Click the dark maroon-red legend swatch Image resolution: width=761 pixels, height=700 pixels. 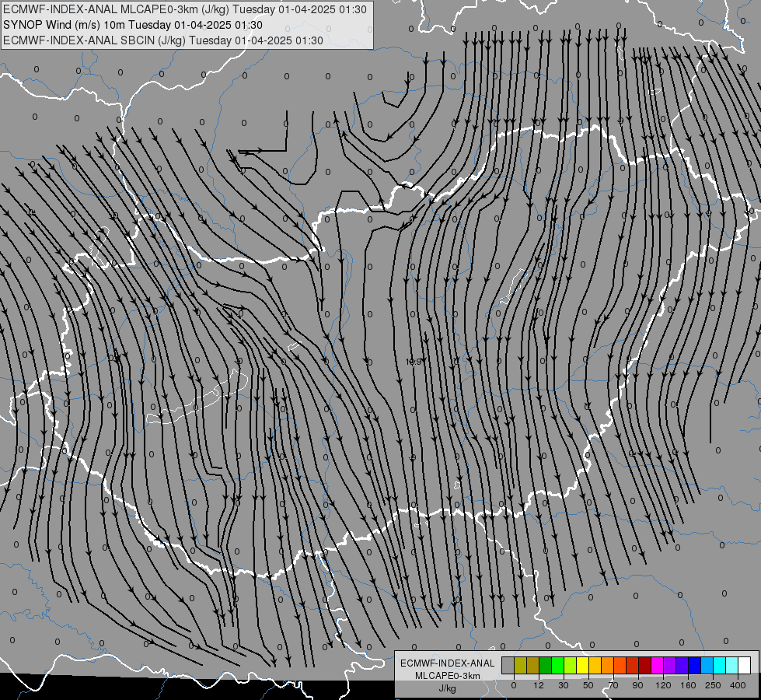[x=644, y=665]
